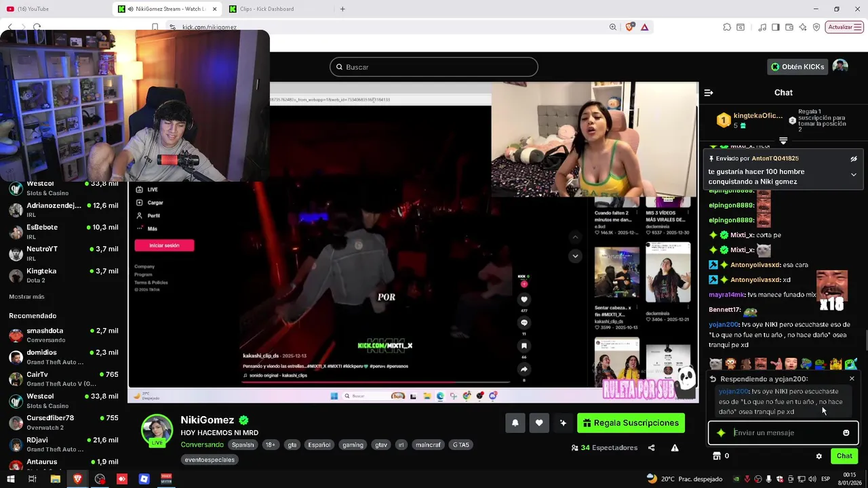Viewport: 868px width, 488px height.
Task: Bookmark this page with the bookmark icon
Action: pos(155,27)
